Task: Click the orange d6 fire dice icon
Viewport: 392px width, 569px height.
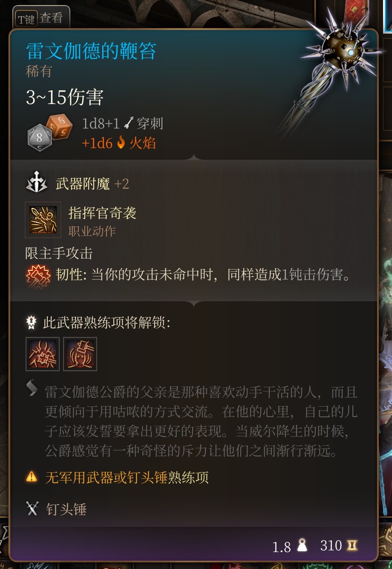Action: tap(60, 126)
